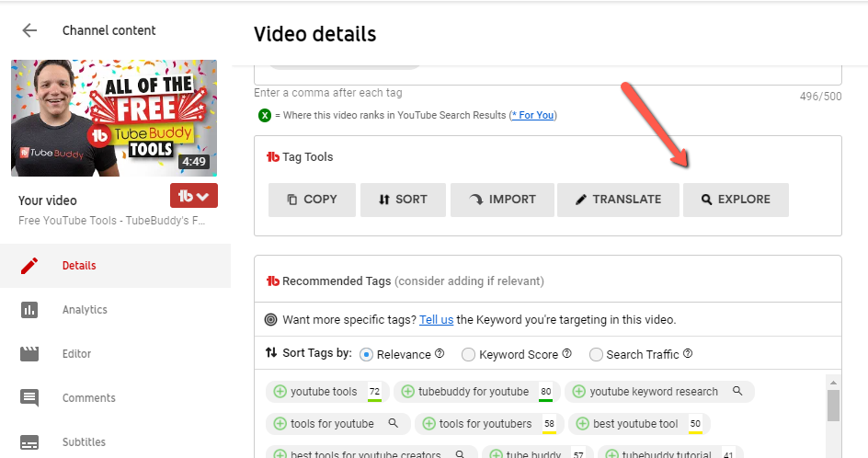Click the recommended tags scrollbar
The width and height of the screenshot is (868, 458).
click(x=833, y=405)
